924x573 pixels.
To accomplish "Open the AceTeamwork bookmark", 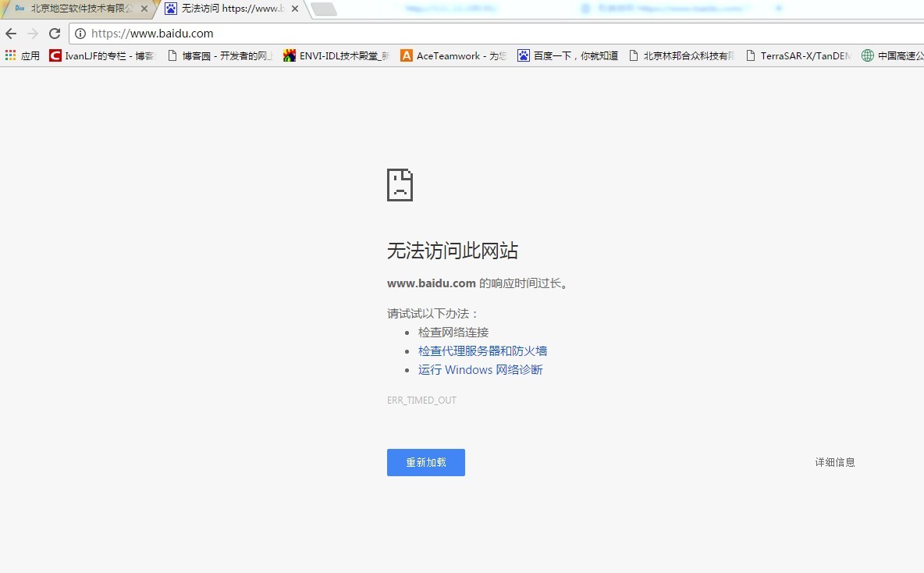I will (453, 55).
